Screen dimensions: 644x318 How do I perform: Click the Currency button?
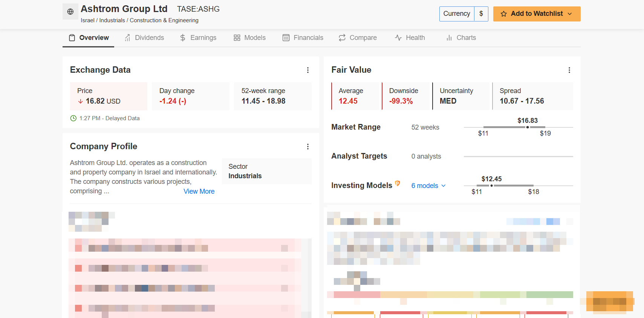(457, 14)
